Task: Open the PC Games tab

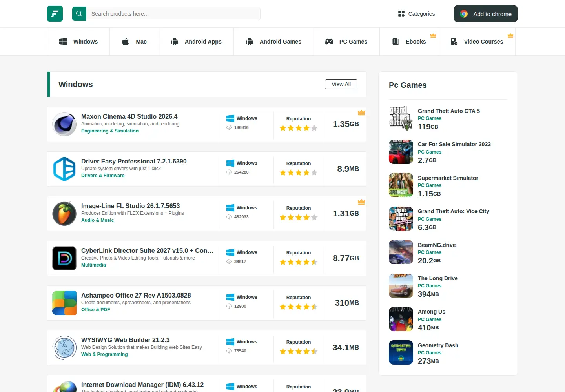Action: (x=346, y=42)
